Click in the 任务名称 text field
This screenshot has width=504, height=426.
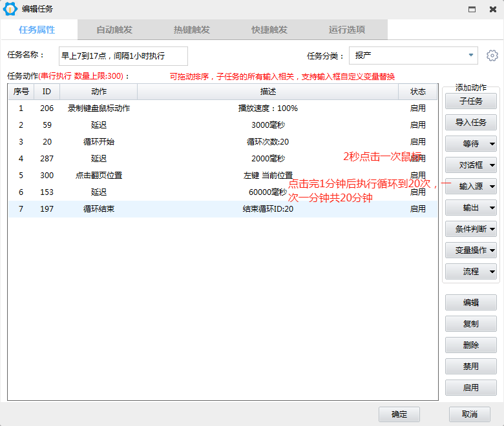pos(123,56)
